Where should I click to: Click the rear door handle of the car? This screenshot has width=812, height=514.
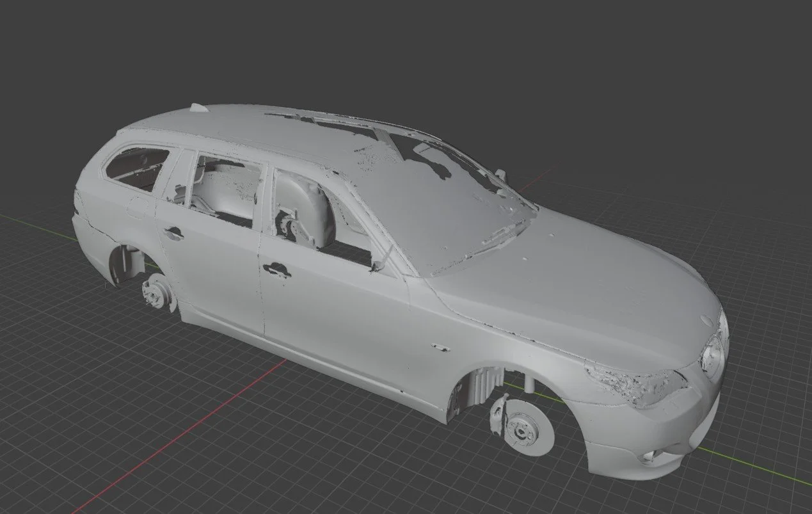pos(173,233)
